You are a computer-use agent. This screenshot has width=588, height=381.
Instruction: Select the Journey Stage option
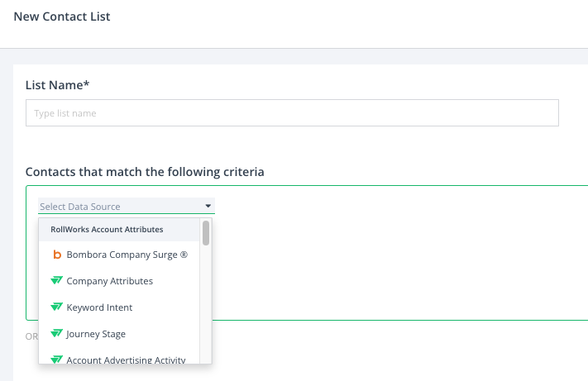point(119,333)
